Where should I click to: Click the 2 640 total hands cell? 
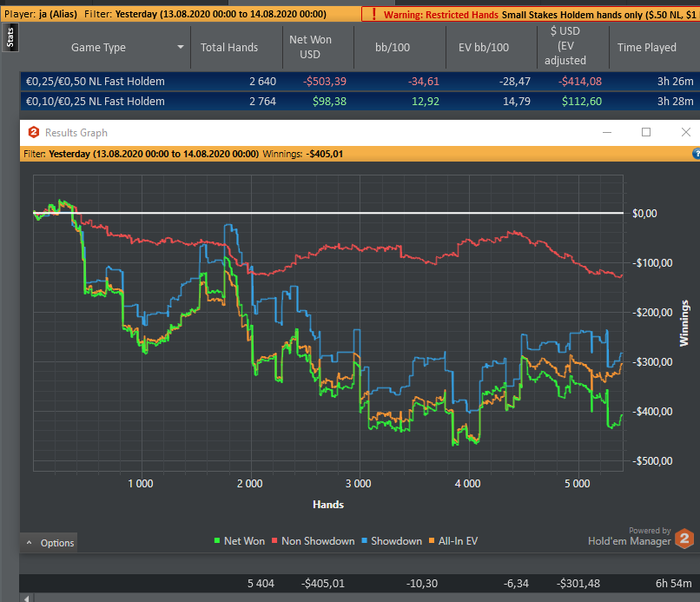[x=262, y=81]
